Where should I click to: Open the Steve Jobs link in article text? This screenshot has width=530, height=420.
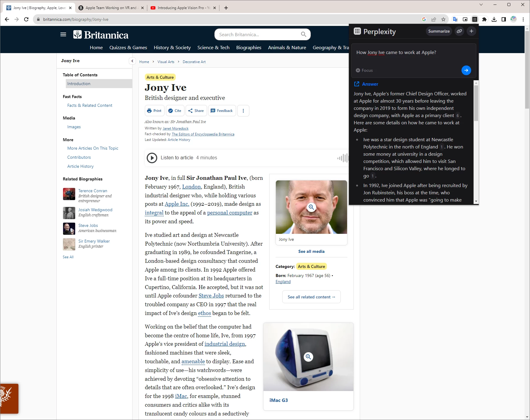pyautogui.click(x=211, y=296)
